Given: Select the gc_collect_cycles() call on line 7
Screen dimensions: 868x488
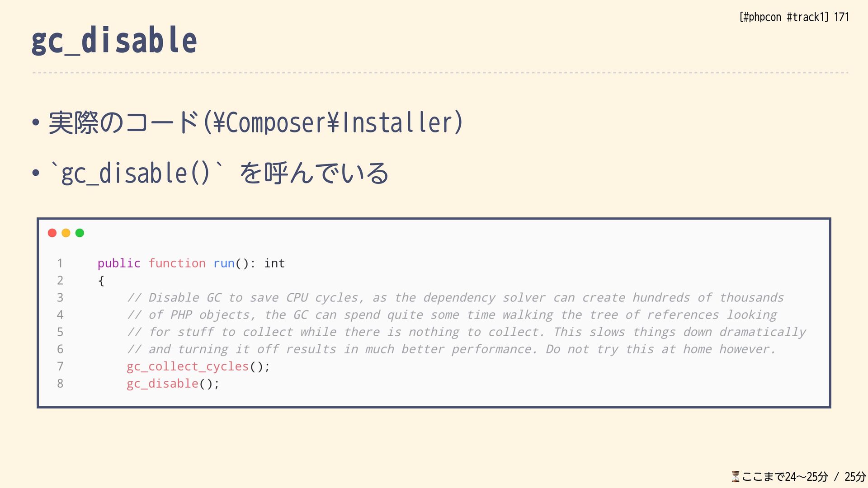Looking at the screenshot, I should point(198,366).
